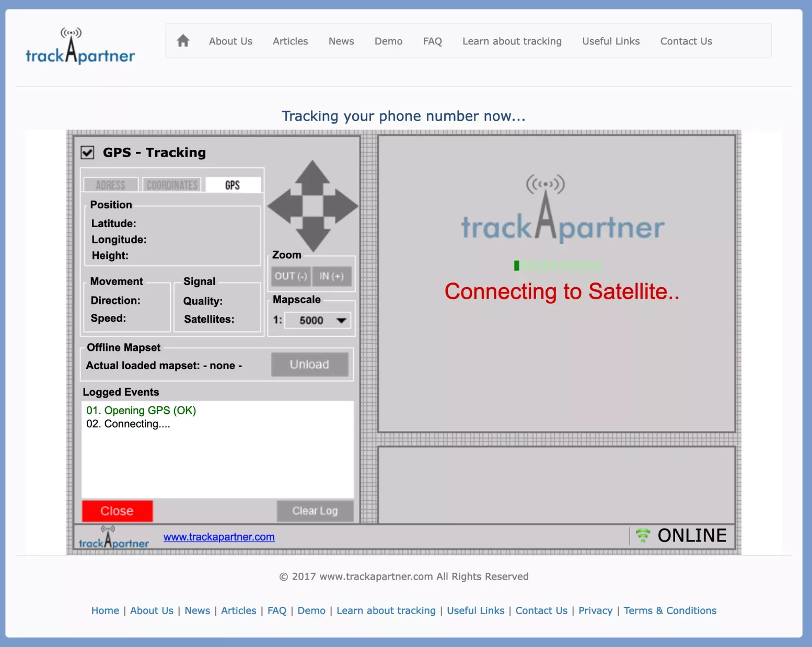Open the Home footer link

tap(105, 610)
